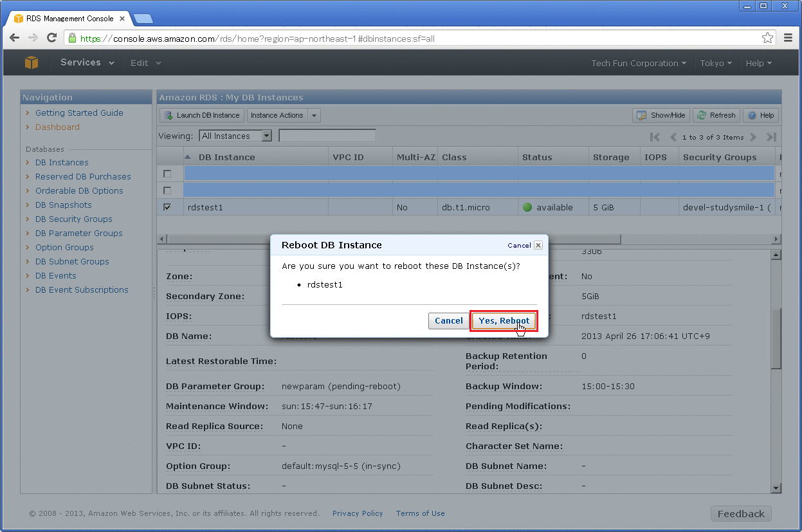Open the Tokyo region selector

tap(716, 63)
